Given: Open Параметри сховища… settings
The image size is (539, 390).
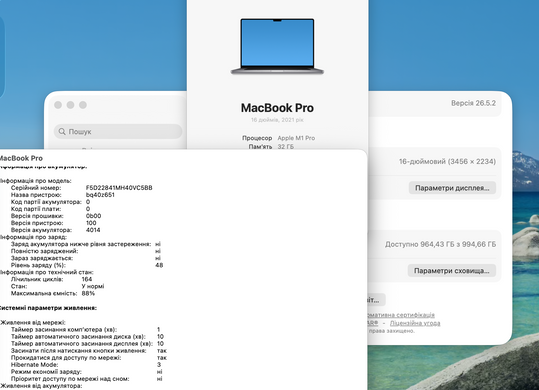Looking at the screenshot, I should click(x=452, y=271).
